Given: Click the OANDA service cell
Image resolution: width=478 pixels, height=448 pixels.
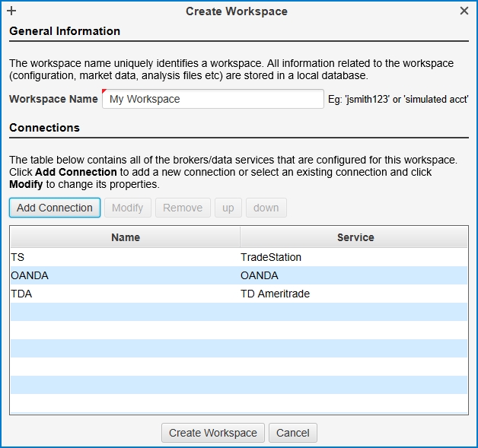Looking at the screenshot, I should coord(260,275).
